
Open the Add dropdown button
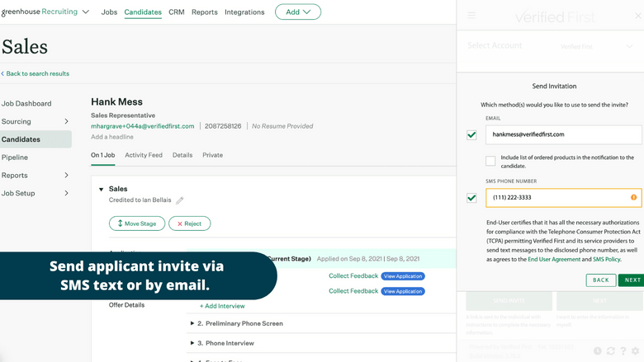(x=298, y=12)
